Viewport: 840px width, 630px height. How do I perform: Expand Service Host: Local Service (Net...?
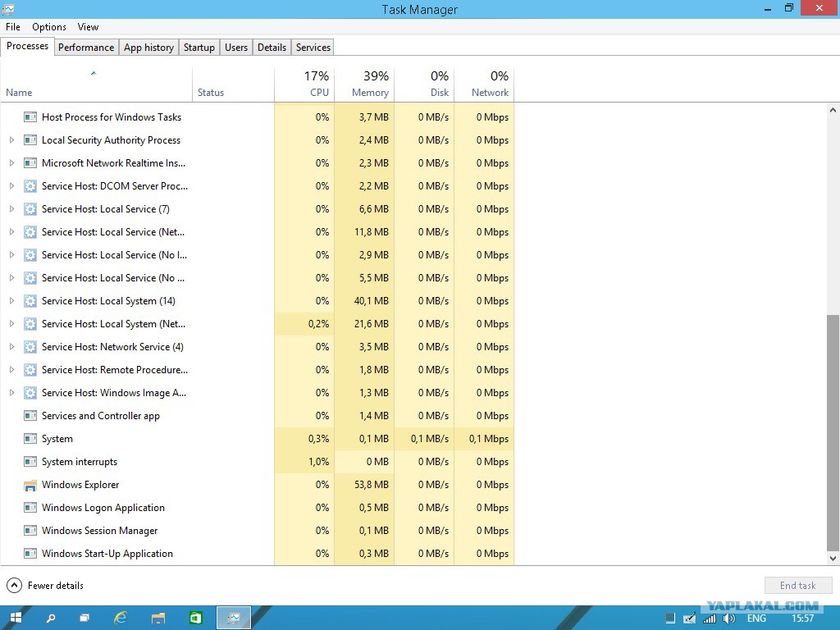11,232
